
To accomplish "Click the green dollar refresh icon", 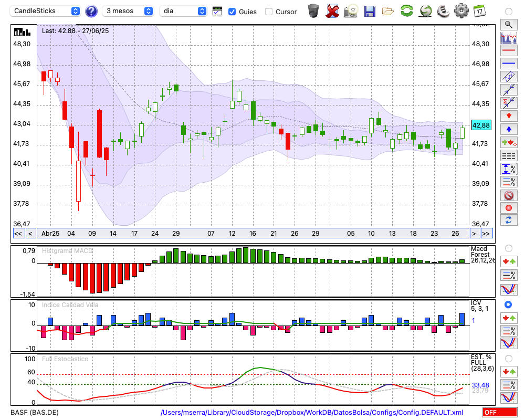I will click(x=425, y=11).
